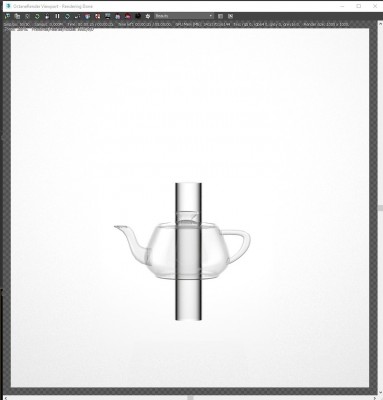Click the rendered teapot in the viewport

pyautogui.click(x=182, y=251)
